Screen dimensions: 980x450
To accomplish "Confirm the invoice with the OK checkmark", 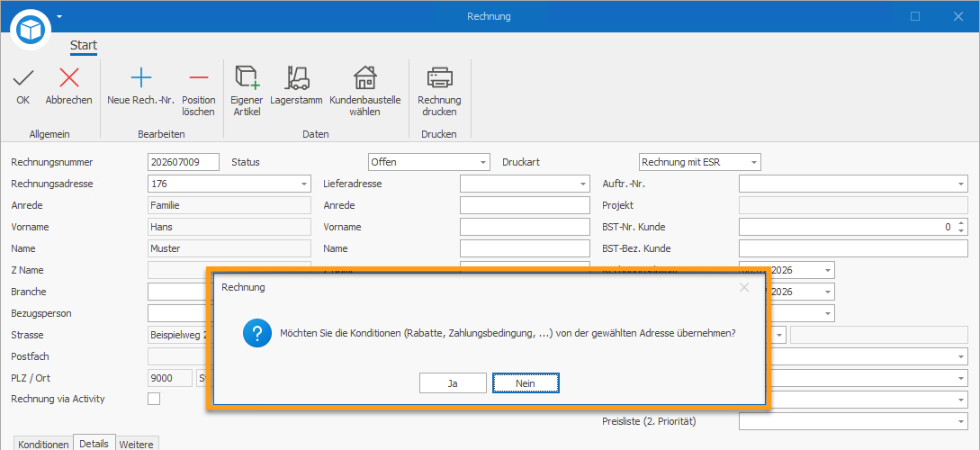I will [x=23, y=86].
